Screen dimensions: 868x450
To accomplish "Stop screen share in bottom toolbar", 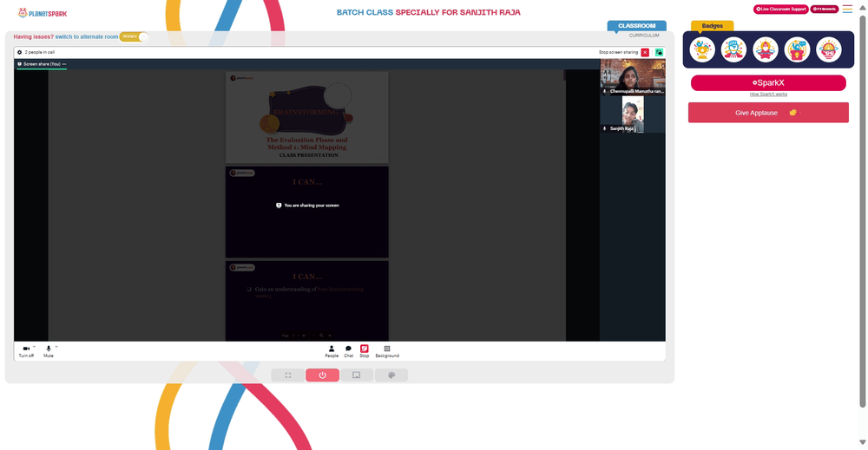I will (x=365, y=352).
